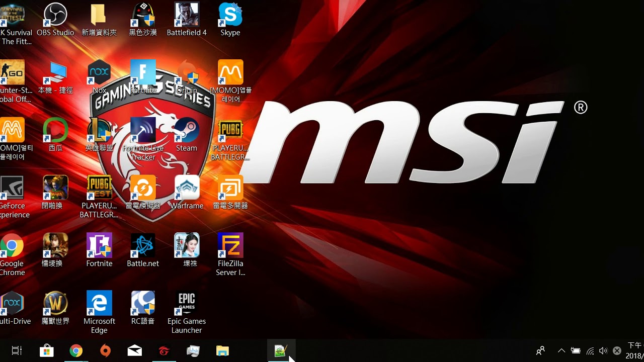Launch the RC語音 desktop shortcut
Viewport: 644px width, 362px height.
[143, 308]
